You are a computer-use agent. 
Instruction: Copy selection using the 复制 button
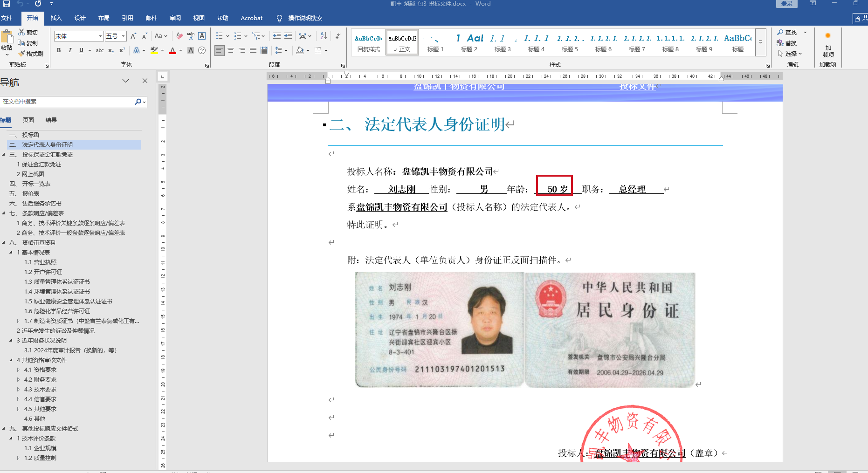pos(28,43)
